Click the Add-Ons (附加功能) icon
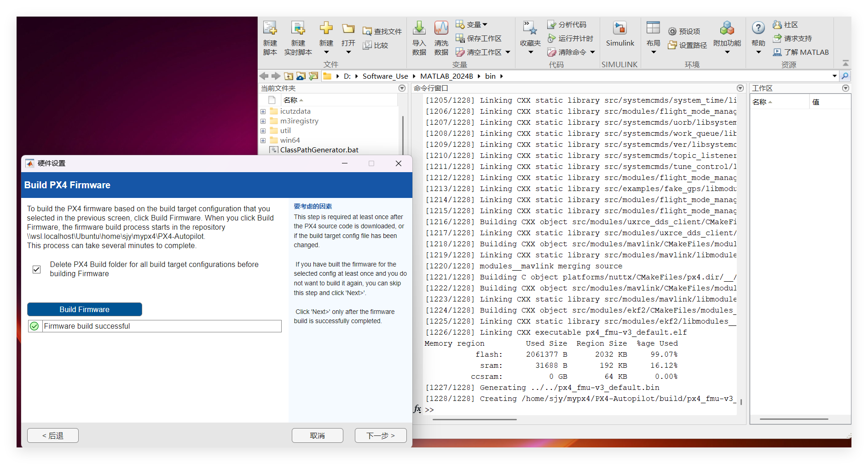 (x=727, y=29)
